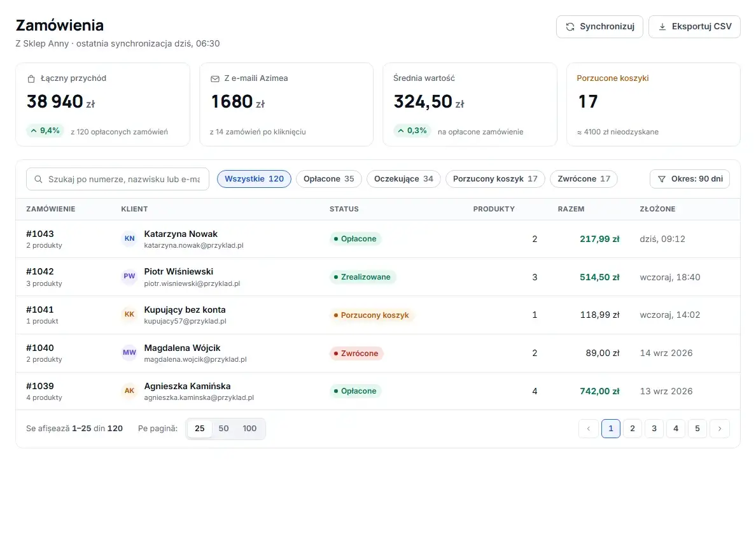Synchronize orders with the Synchronizuj button
The image size is (756, 535).
click(x=599, y=27)
